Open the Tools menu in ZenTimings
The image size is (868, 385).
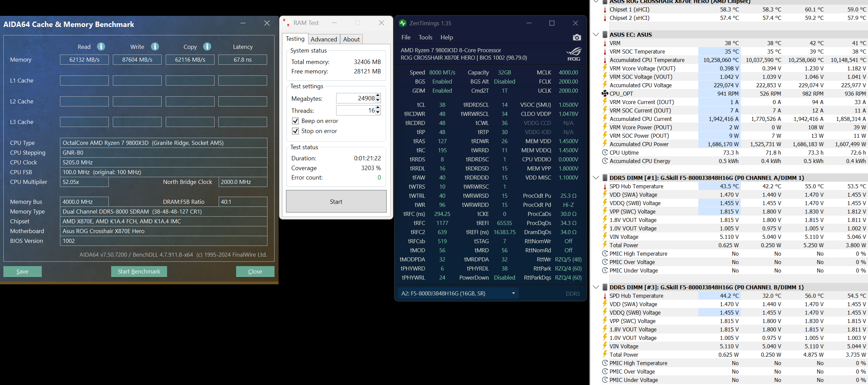(x=425, y=37)
